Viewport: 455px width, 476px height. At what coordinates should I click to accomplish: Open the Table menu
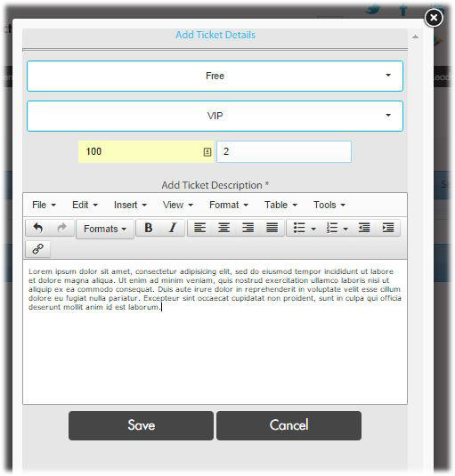280,205
